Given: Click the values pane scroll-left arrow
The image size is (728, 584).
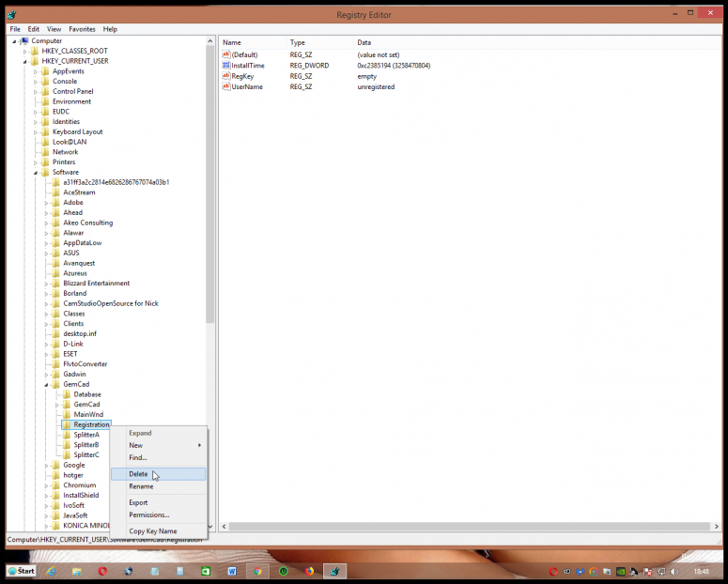Looking at the screenshot, I should (x=224, y=527).
